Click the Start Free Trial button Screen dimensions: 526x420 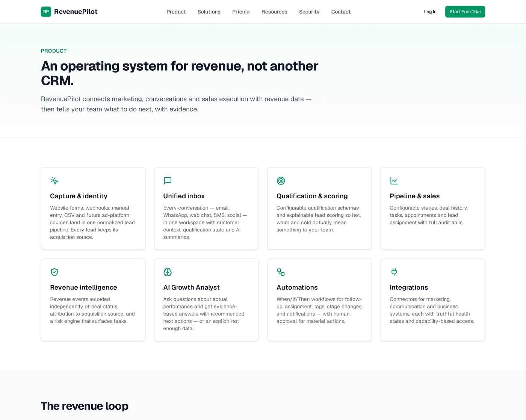click(465, 12)
